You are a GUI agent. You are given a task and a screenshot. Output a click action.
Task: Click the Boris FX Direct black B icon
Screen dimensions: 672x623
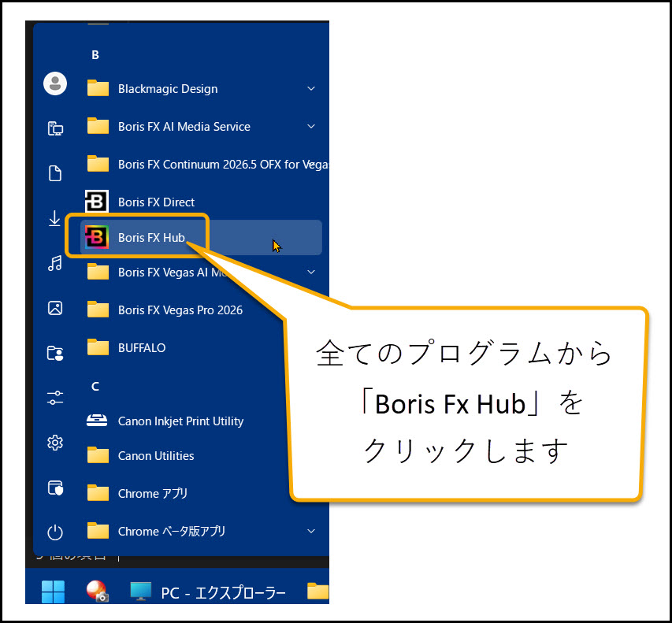pos(96,201)
